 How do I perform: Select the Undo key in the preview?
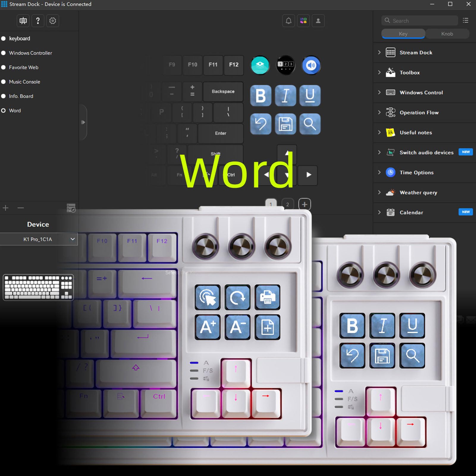pos(261,124)
